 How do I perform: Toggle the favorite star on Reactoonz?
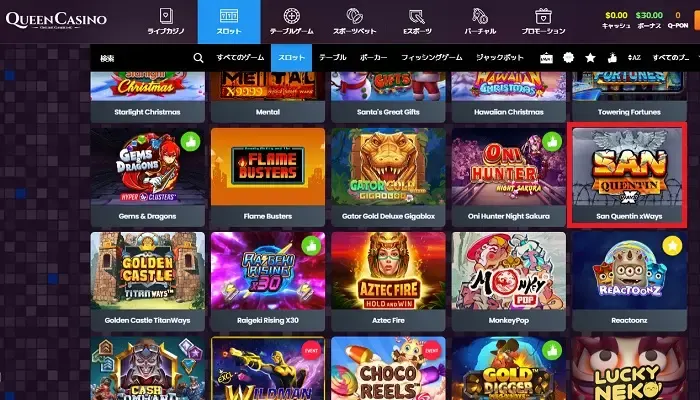click(672, 246)
